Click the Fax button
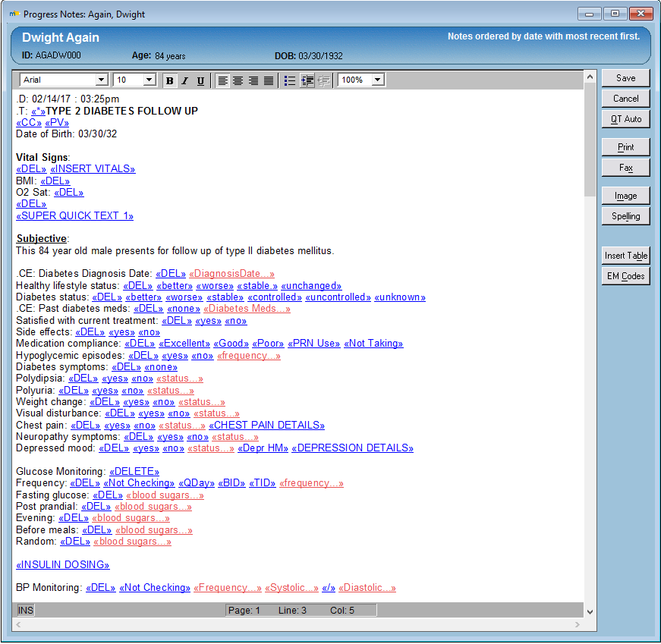The width and height of the screenshot is (661, 644). pyautogui.click(x=625, y=168)
